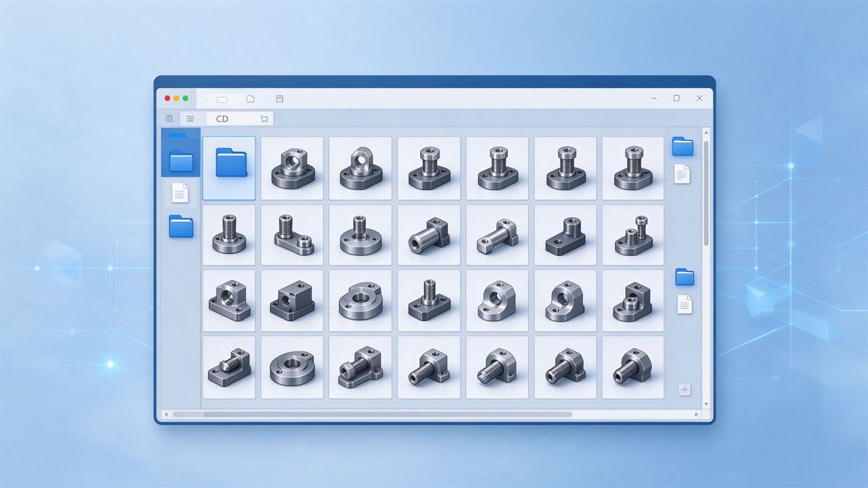Open upper folder icon in right panel
Image resolution: width=868 pixels, height=488 pixels.
pos(682,147)
